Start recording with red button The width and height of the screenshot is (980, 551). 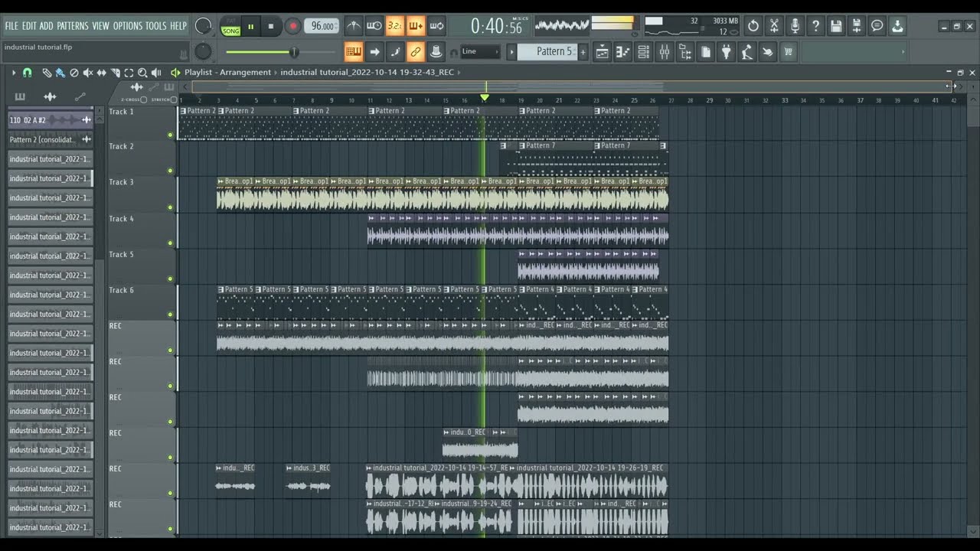click(292, 27)
